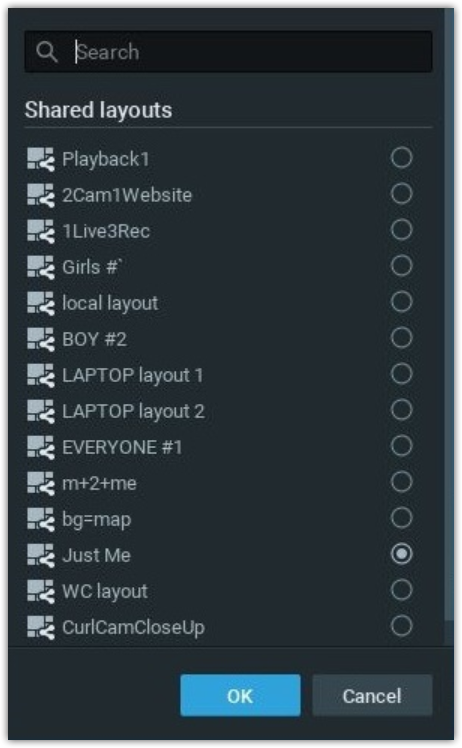Screen dimensions: 462x748
Task: Select the Girls #` layout name
Action: coord(92,267)
